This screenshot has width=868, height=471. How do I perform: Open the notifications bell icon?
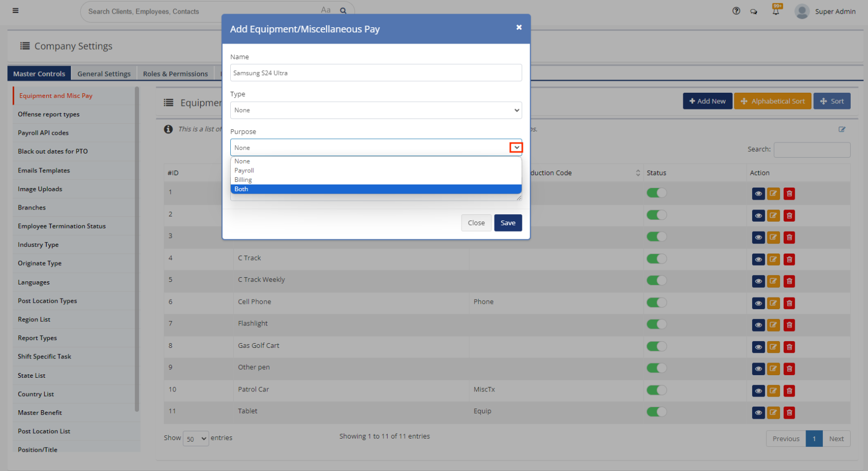(x=776, y=11)
